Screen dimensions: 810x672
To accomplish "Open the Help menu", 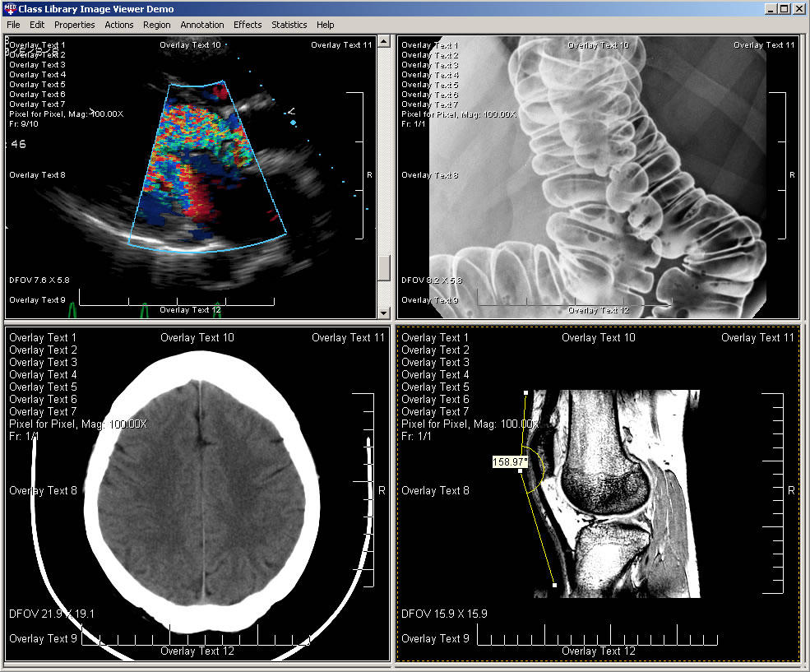I will [325, 25].
